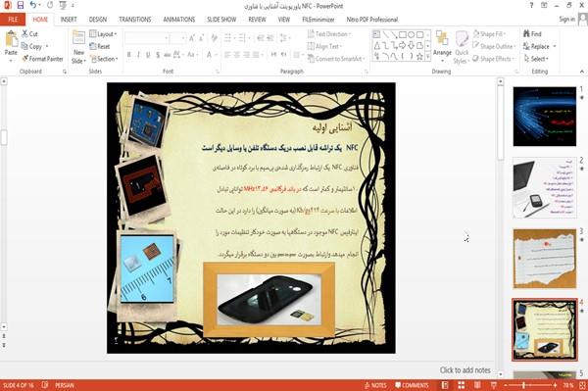Select the right arrow shape
Image resolution: width=588 pixels, height=391 pixels.
402,46
